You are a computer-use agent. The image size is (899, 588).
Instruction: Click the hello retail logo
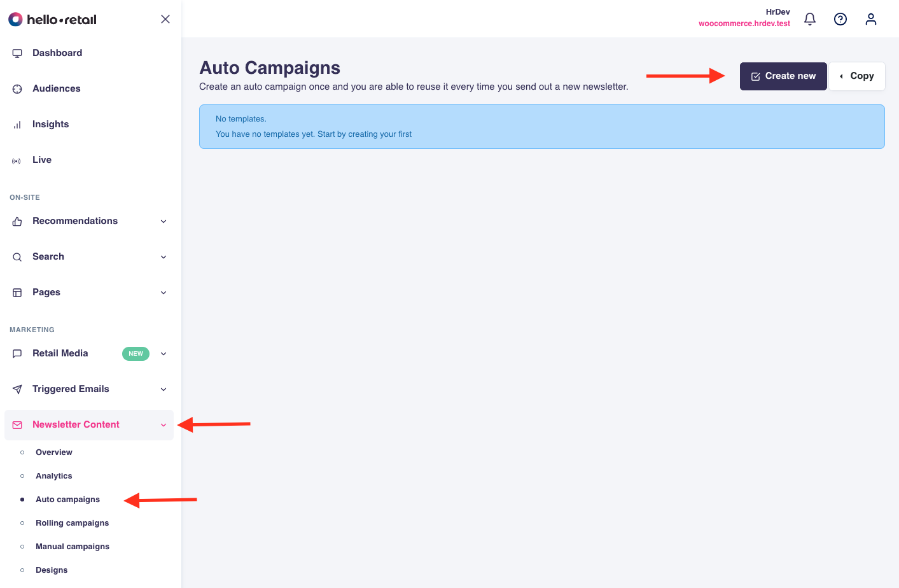coord(52,20)
